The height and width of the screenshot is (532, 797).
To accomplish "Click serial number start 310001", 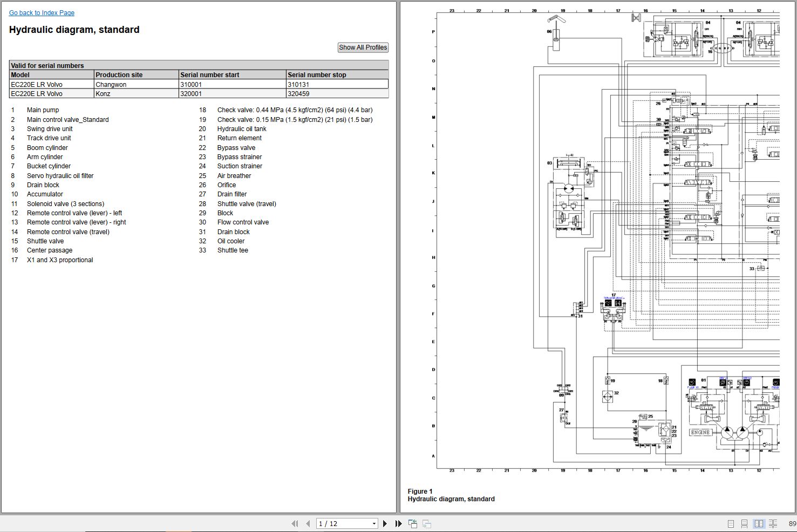I will [x=233, y=84].
